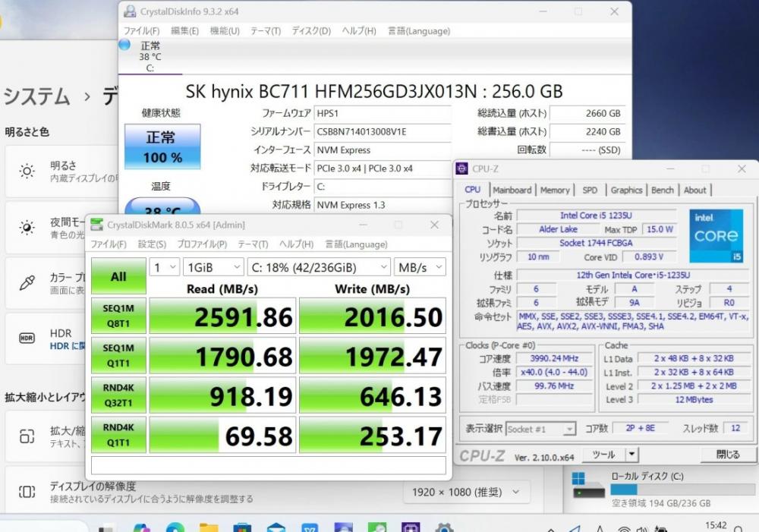Click the HDR blue link text in Settings
Image resolution: width=759 pixels, height=532 pixels.
tap(68, 345)
